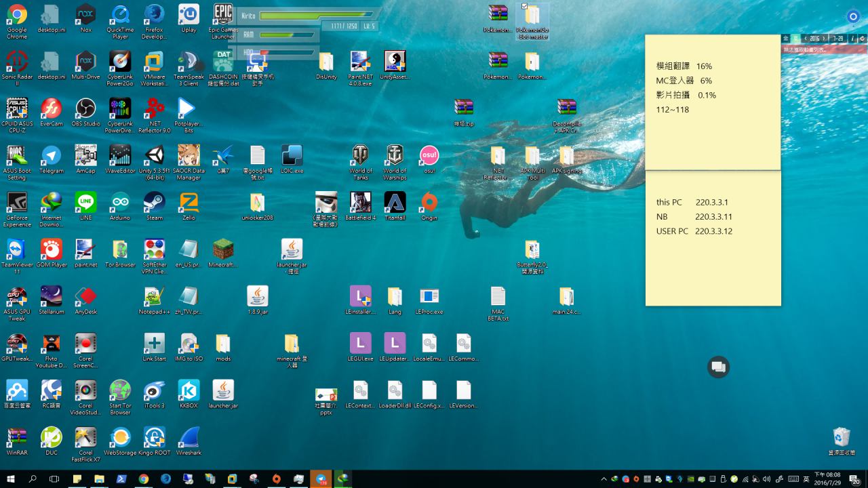The width and height of the screenshot is (868, 488).
Task: Toggle the checkbox on PokemonGo-Bot-master folder
Action: point(524,7)
